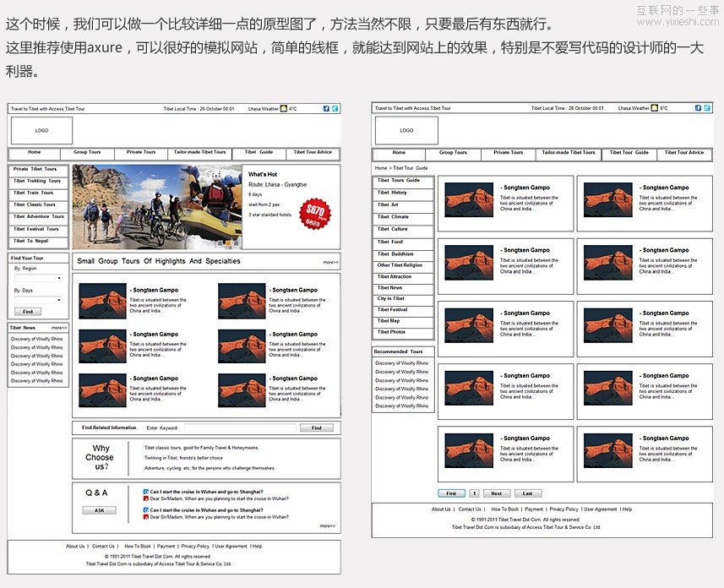The image size is (724, 588).
Task: Click the Twitter icon in the left header
Action: point(335,109)
